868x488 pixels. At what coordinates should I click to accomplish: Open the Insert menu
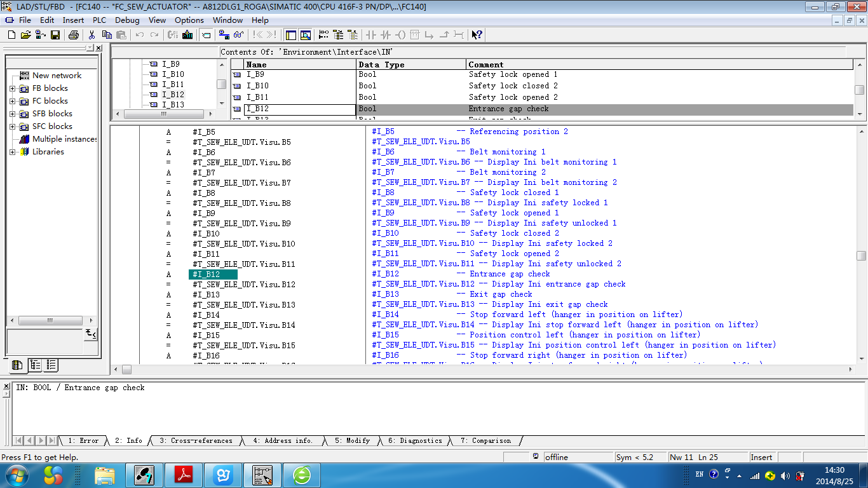[73, 20]
